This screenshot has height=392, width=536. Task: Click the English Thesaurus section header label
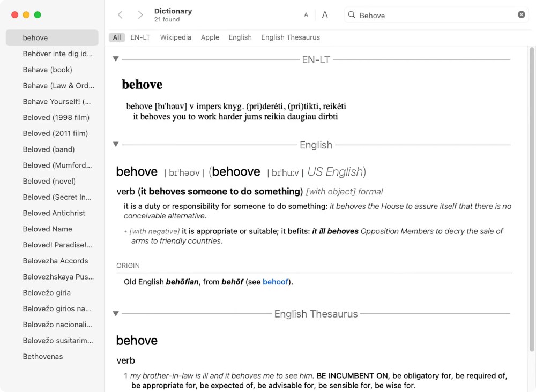[x=316, y=314]
